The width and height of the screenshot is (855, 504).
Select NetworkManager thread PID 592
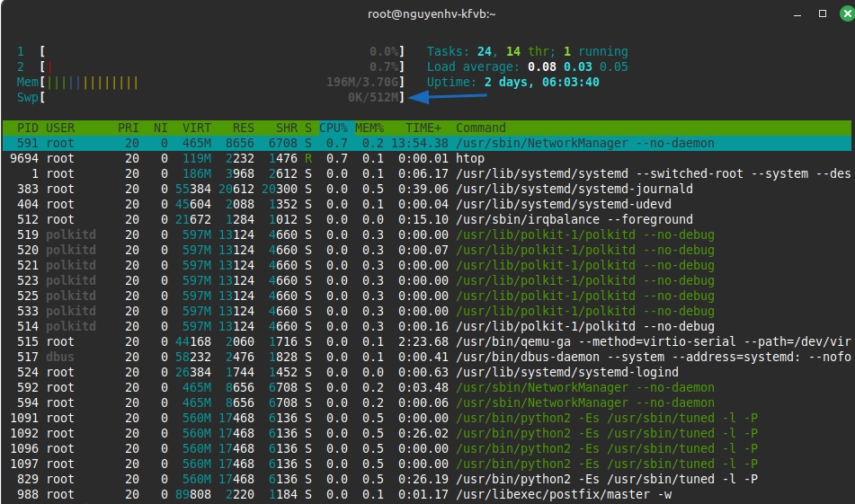426,387
